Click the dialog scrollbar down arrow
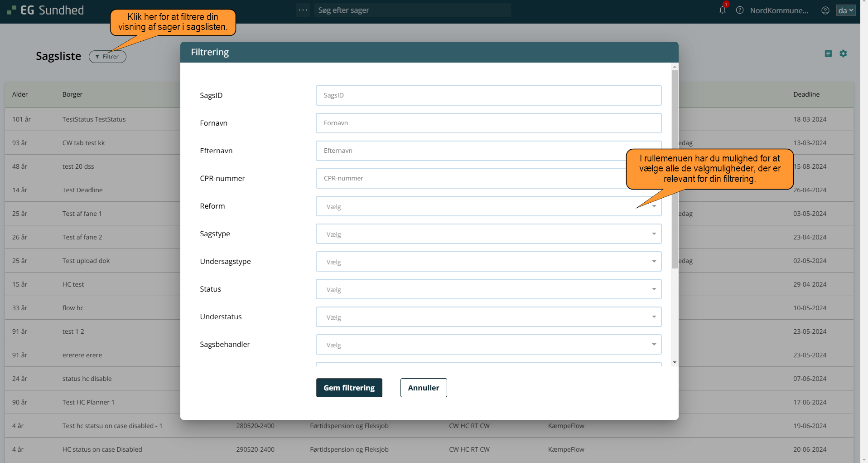This screenshot has width=868, height=463. coord(675,362)
